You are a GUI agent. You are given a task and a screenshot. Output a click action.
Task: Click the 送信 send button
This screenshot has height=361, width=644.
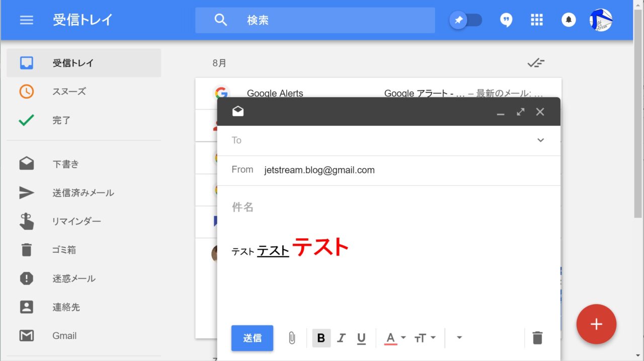pyautogui.click(x=252, y=338)
